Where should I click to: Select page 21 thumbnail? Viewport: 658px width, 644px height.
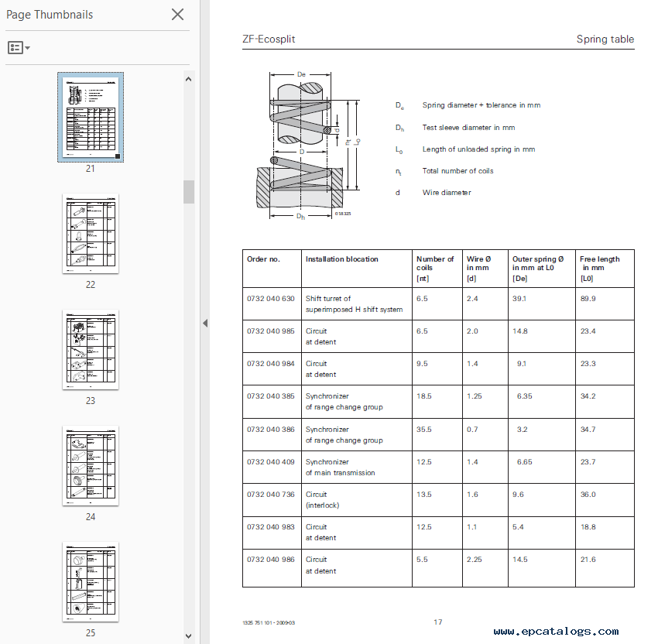coord(91,117)
